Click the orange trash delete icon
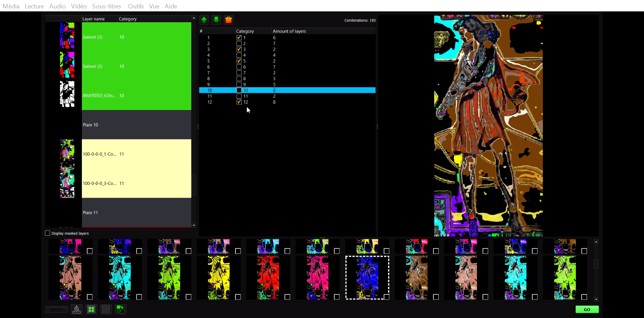644x318 pixels. [229, 20]
